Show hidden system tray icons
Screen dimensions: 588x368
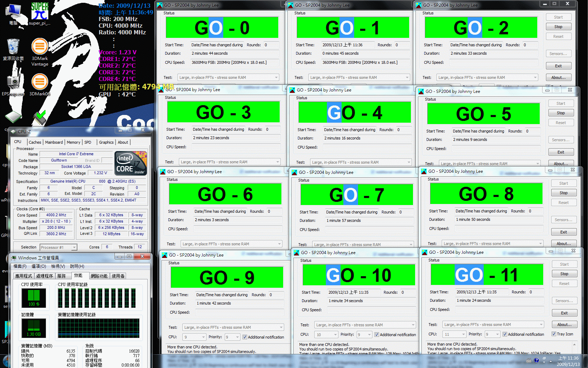click(x=551, y=361)
